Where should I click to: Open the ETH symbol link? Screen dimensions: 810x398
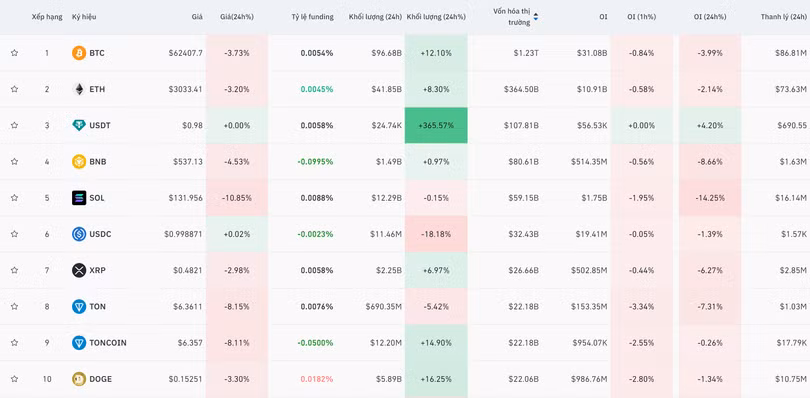[x=97, y=89]
